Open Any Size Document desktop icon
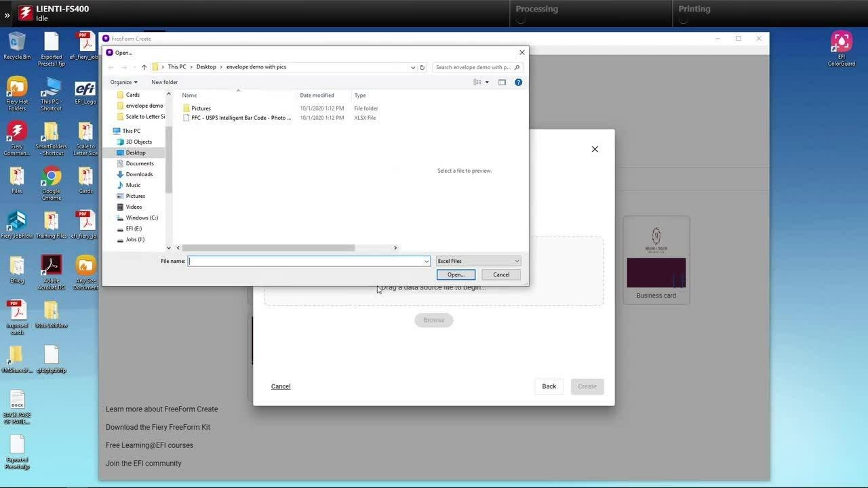868x488 pixels. [85, 272]
